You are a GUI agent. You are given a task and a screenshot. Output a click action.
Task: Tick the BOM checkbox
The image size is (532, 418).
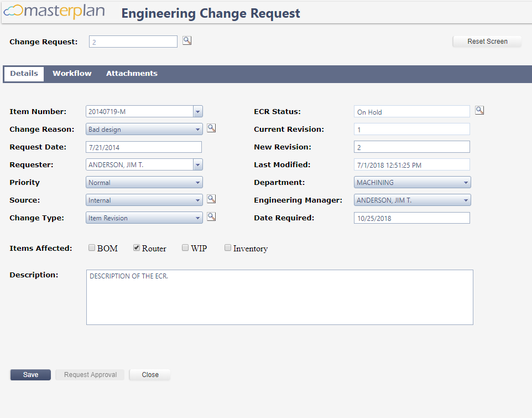(92, 247)
